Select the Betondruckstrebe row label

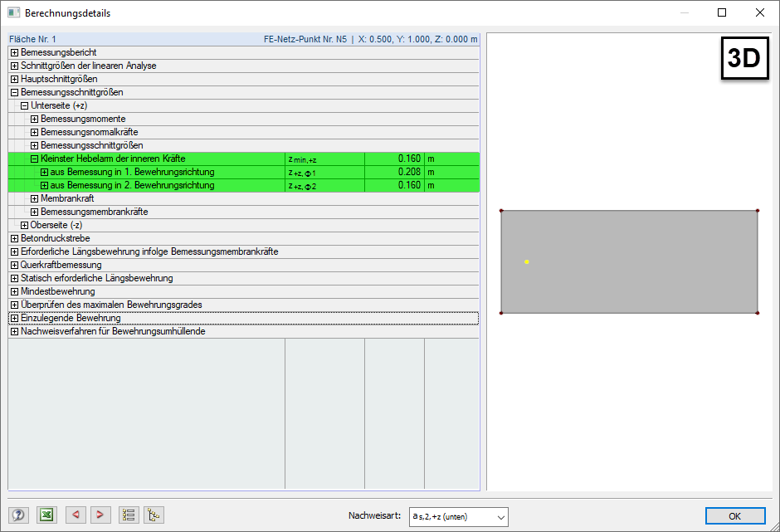point(56,238)
